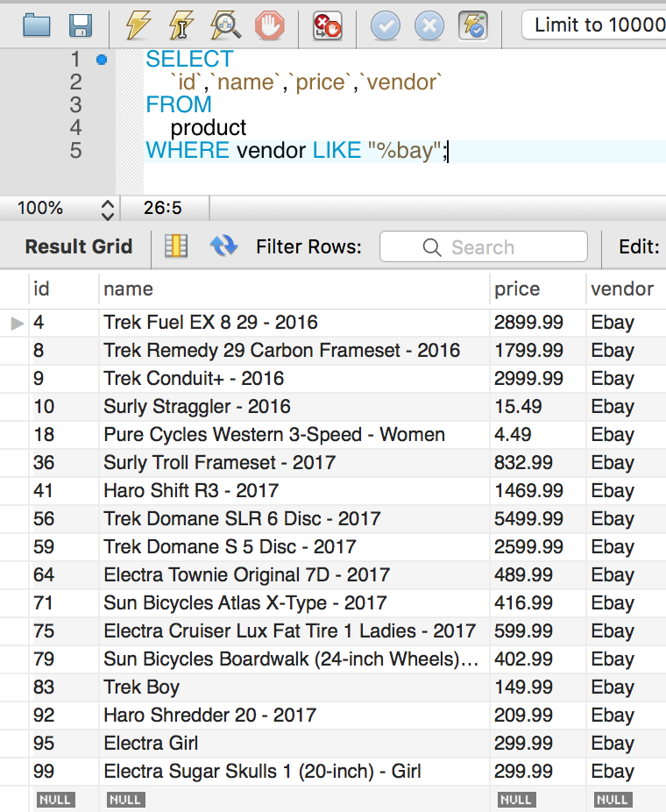
Task: Click the id column header
Action: tap(64, 289)
